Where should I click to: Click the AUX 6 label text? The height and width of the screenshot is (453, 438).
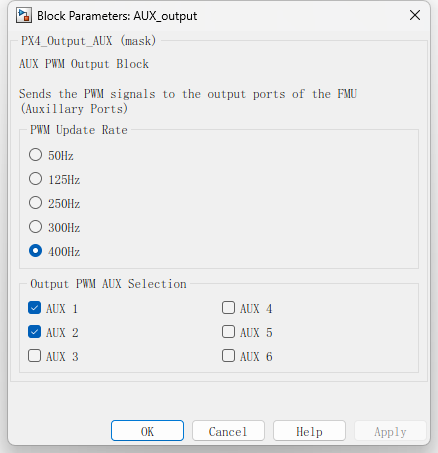point(256,357)
